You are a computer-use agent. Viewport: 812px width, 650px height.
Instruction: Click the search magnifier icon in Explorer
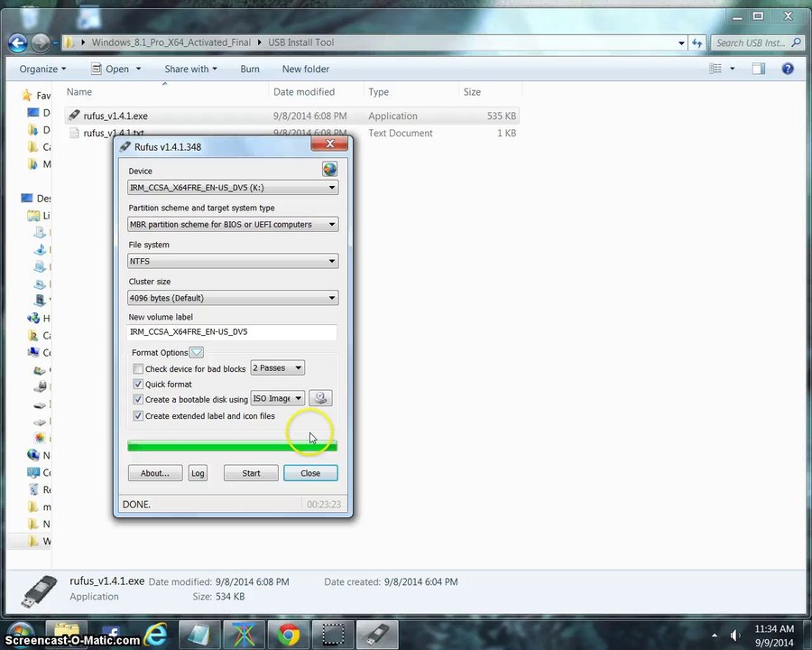[x=796, y=42]
